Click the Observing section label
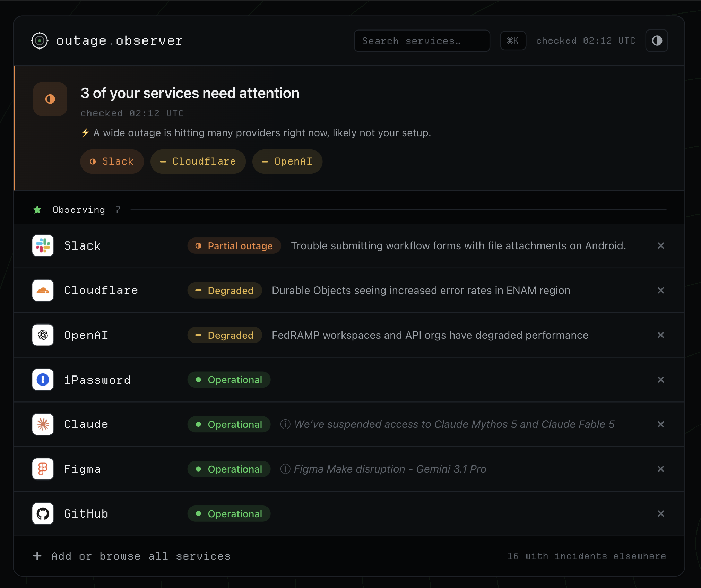Screen dimensions: 701x588 pyautogui.click(x=79, y=210)
